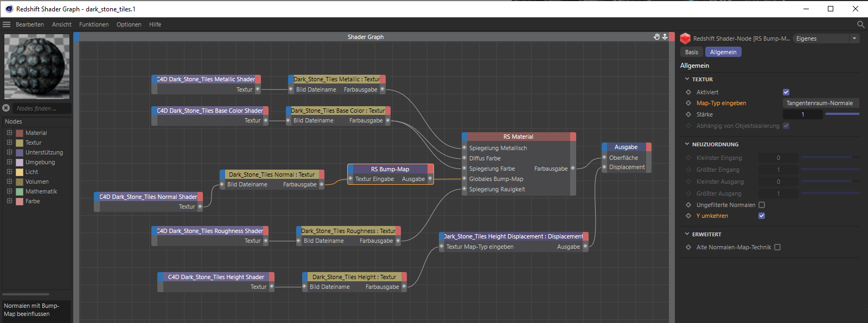868x323 pixels.
Task: Expand the Umgebung node category
Action: (9, 162)
